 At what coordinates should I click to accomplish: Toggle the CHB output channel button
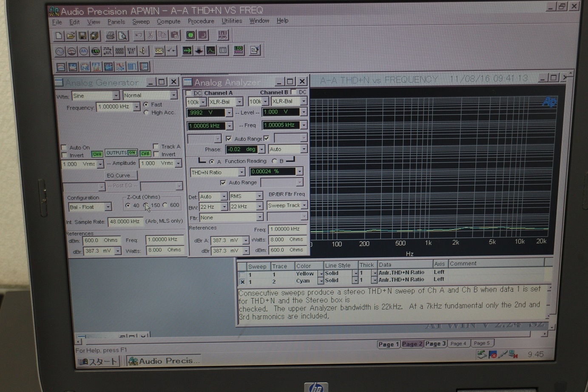[145, 153]
